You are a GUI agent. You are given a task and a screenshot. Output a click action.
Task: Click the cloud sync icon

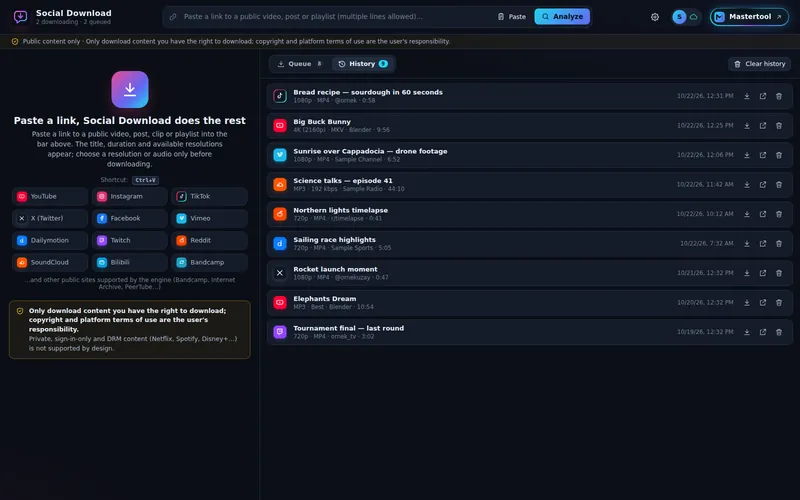[693, 17]
